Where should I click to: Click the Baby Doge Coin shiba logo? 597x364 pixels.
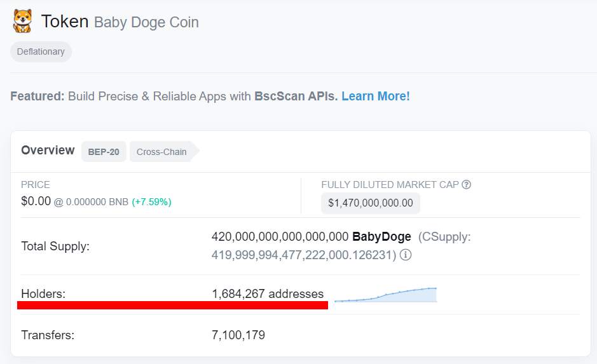[x=22, y=21]
